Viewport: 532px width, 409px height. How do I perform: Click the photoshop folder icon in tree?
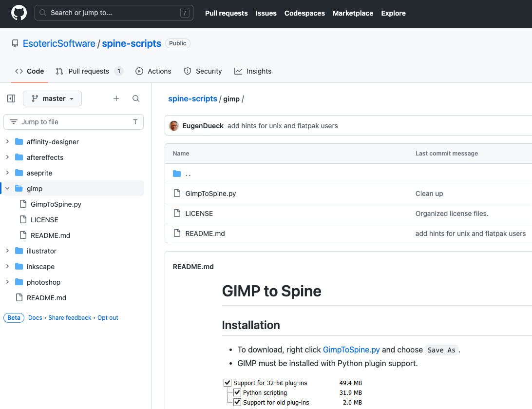point(19,282)
